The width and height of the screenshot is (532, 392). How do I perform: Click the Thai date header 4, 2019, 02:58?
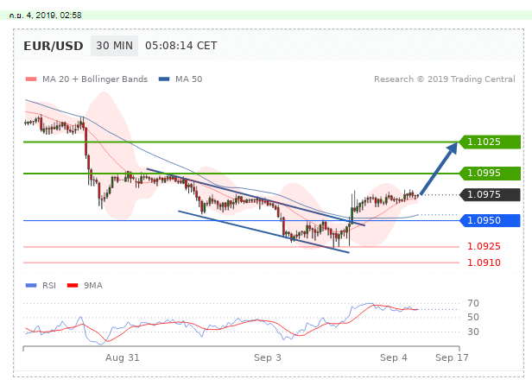coord(45,16)
